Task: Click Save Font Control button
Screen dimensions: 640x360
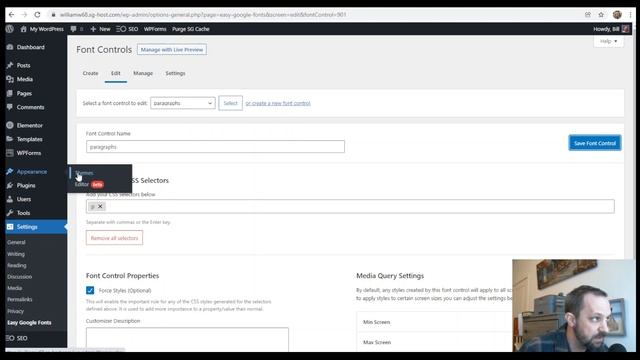Action: (x=595, y=143)
